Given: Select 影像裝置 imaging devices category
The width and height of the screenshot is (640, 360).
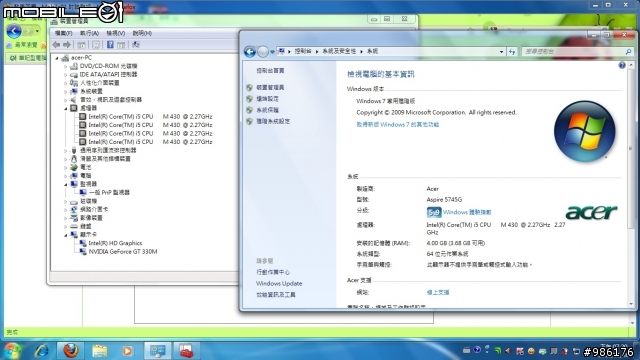Looking at the screenshot, I should [x=91, y=218].
